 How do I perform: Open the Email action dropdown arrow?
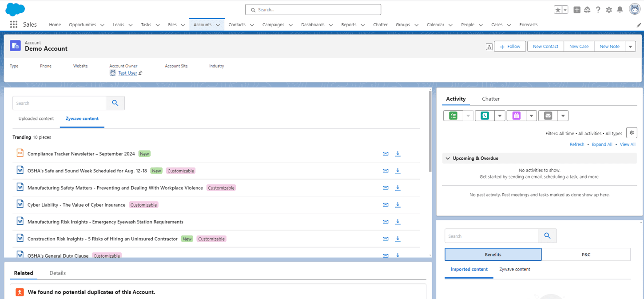coord(563,116)
